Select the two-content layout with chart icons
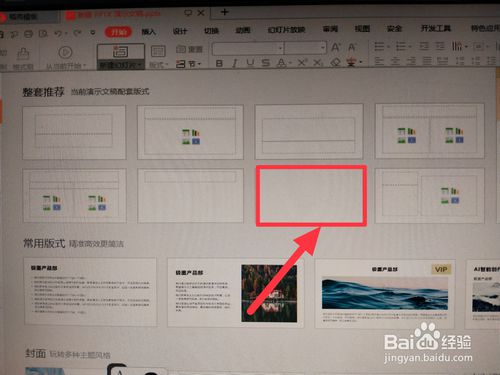500x375 pixels. point(430,131)
